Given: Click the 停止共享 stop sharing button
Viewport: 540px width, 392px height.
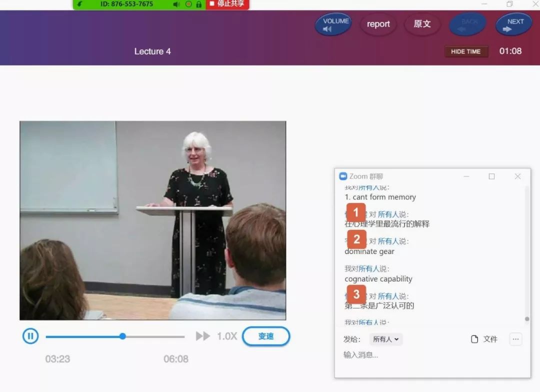Looking at the screenshot, I should click(227, 4).
